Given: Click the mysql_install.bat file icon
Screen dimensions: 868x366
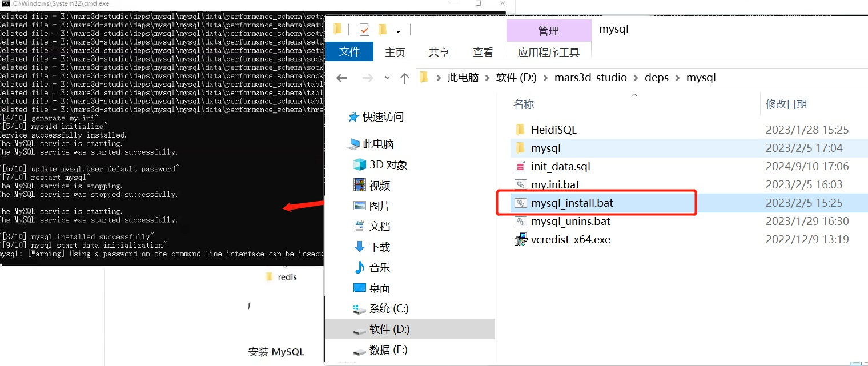Looking at the screenshot, I should coord(520,203).
